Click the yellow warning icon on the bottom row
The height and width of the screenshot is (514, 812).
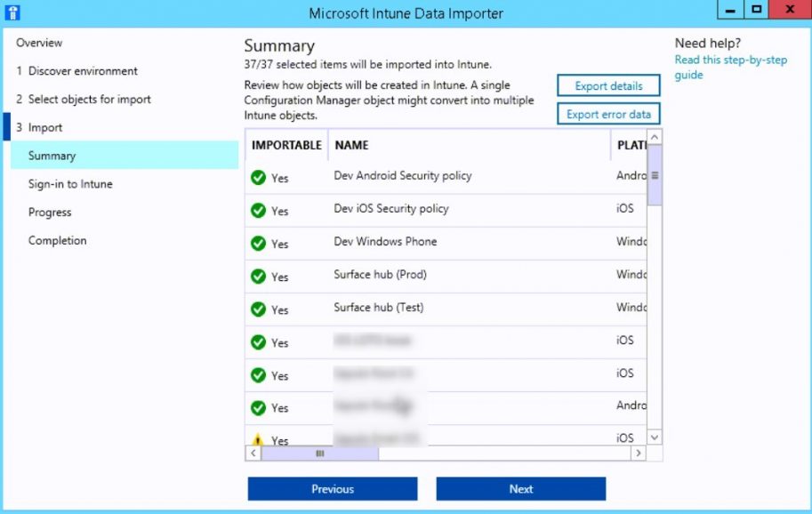[258, 438]
